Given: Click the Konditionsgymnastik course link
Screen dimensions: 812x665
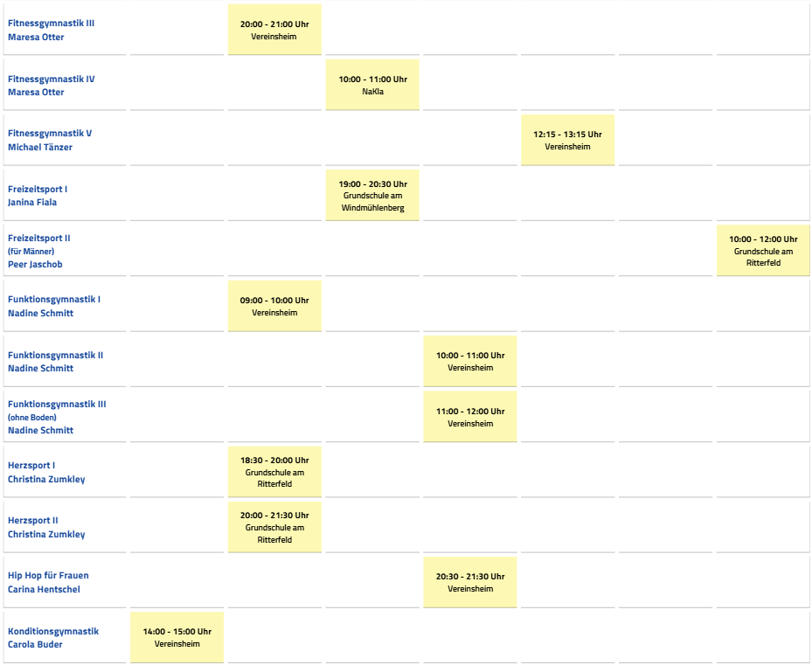Looking at the screenshot, I should [53, 632].
